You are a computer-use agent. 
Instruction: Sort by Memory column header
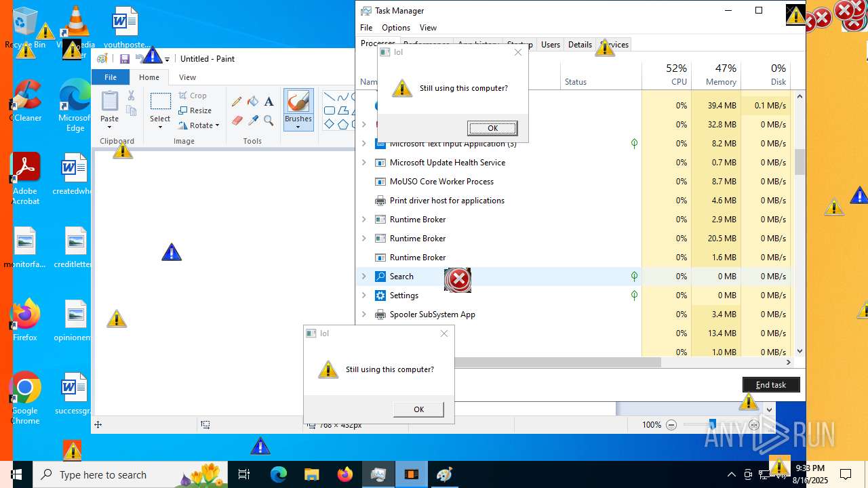pyautogui.click(x=715, y=75)
